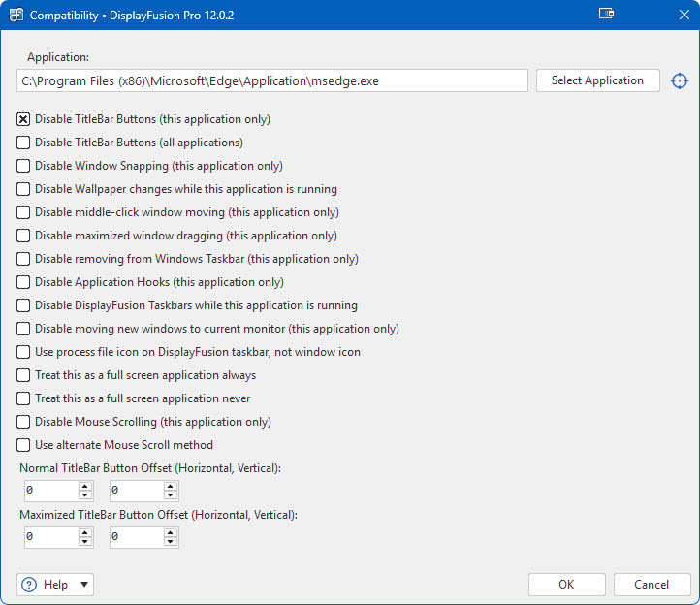
Task: Increase Normal TitleBar horizontal offset value
Action: (x=85, y=486)
